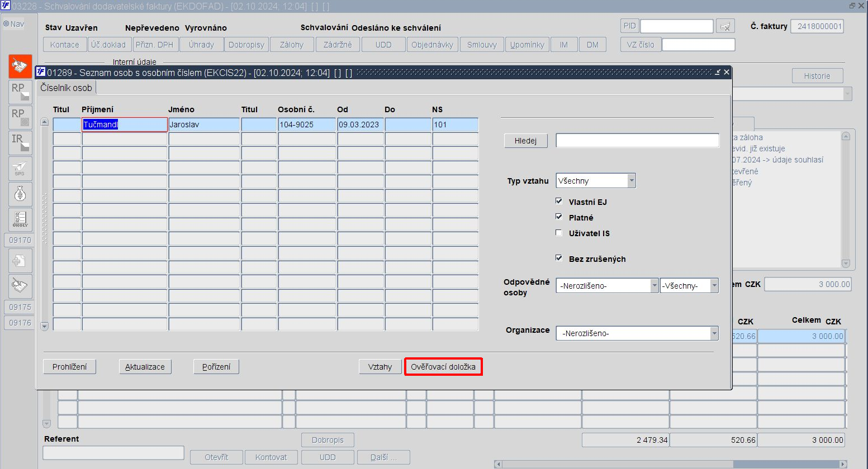Open the Upomínky tab button

pyautogui.click(x=527, y=45)
